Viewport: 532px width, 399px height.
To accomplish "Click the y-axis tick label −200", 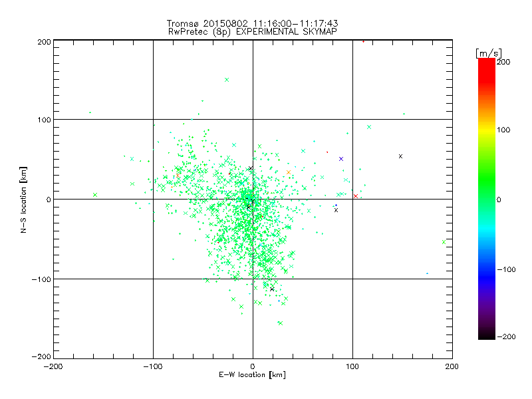I will (41, 356).
